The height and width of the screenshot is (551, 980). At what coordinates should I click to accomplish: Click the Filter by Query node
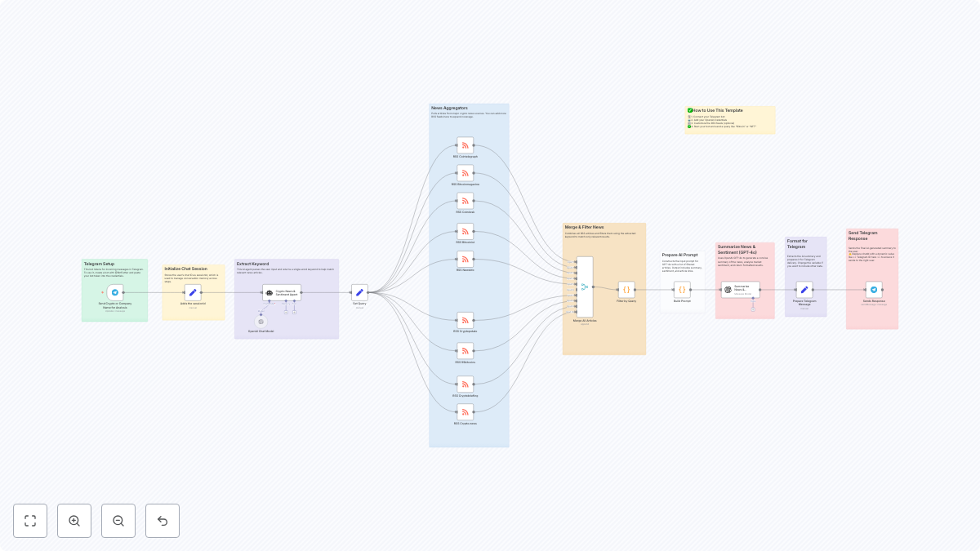click(626, 288)
